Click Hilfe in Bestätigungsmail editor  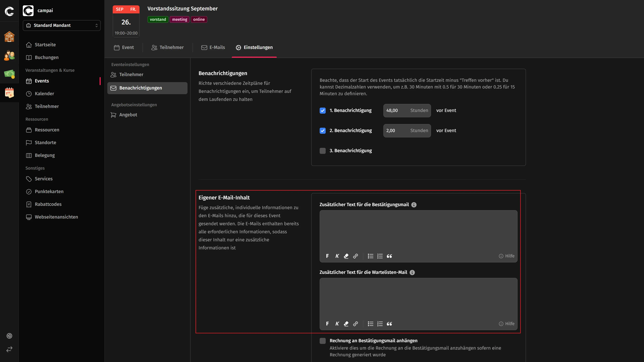click(506, 256)
